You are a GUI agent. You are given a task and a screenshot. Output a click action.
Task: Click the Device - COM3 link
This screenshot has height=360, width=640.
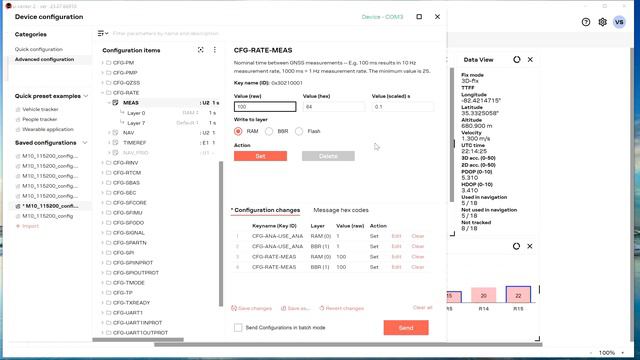click(x=382, y=17)
